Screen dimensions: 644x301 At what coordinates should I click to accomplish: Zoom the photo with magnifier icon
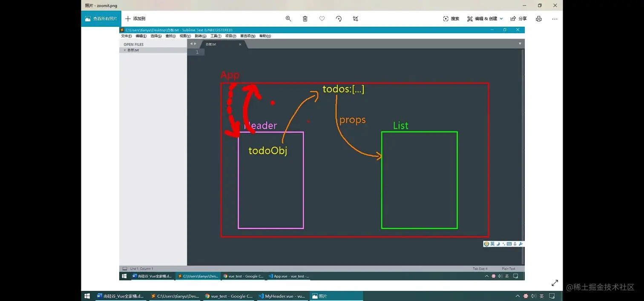(288, 19)
